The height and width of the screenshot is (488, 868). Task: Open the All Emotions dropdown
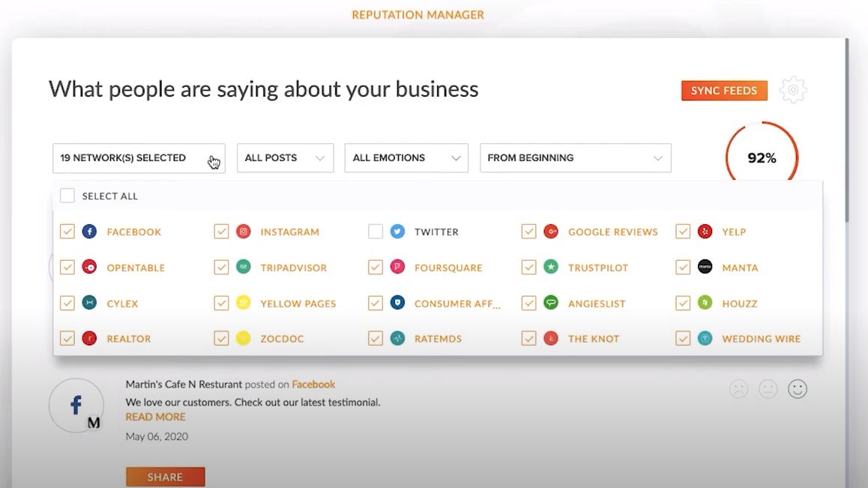pyautogui.click(x=406, y=158)
